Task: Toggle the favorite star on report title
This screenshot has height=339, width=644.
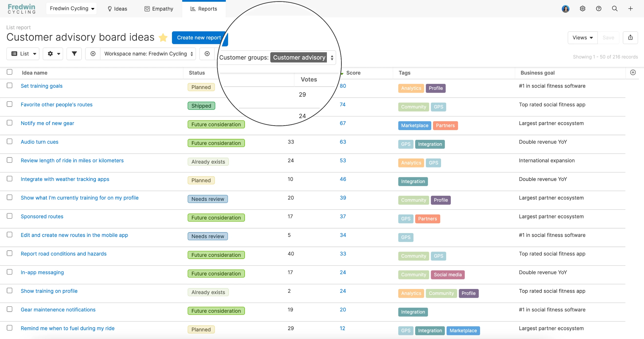Action: tap(163, 38)
